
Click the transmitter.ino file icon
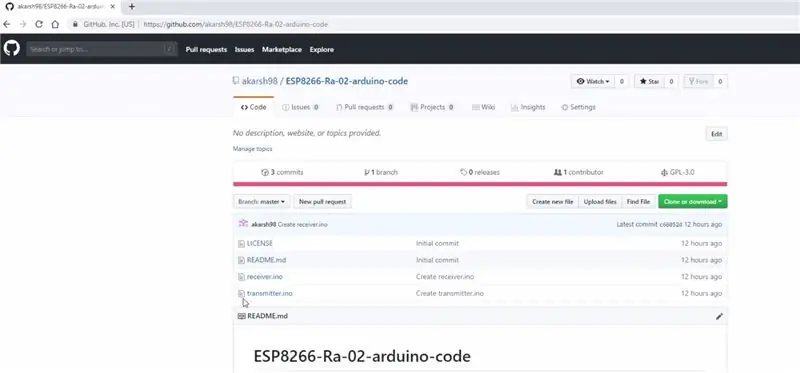point(241,293)
